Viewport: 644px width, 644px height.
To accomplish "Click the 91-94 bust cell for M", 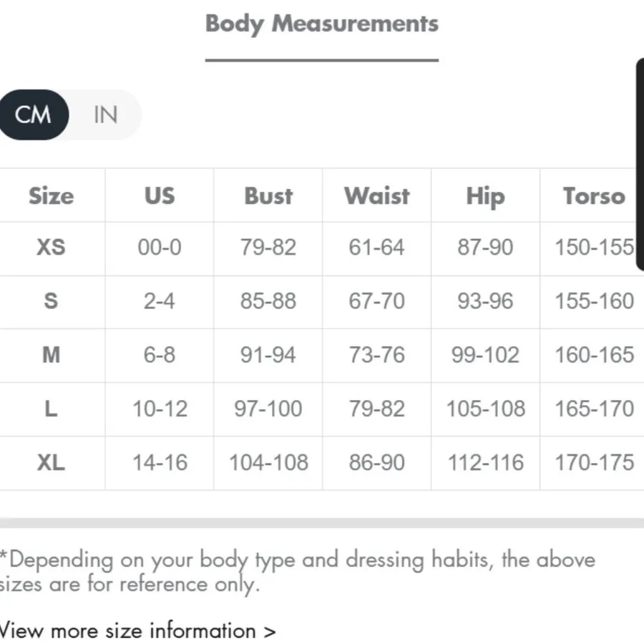I will (268, 355).
